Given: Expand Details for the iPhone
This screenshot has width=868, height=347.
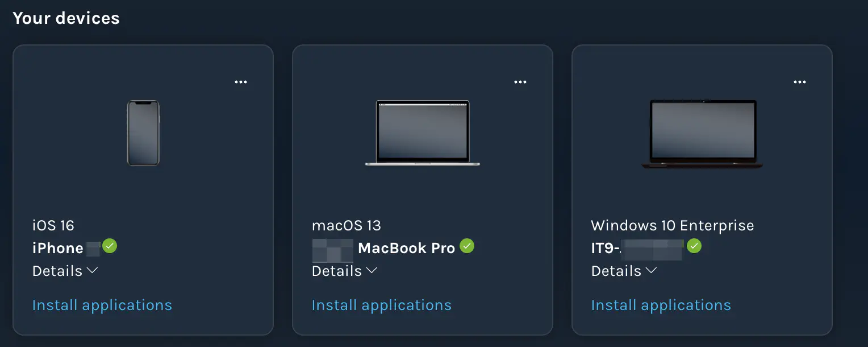Looking at the screenshot, I should coord(65,271).
